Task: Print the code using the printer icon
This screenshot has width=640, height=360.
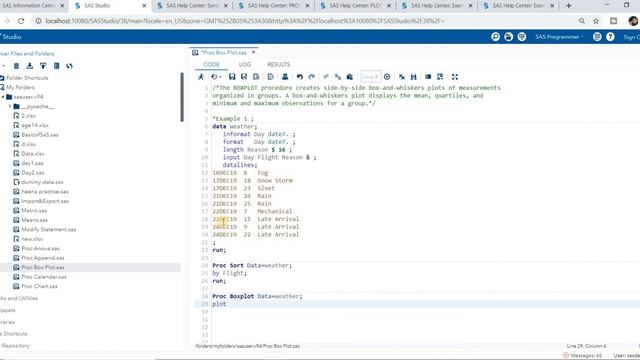Action: [285, 77]
